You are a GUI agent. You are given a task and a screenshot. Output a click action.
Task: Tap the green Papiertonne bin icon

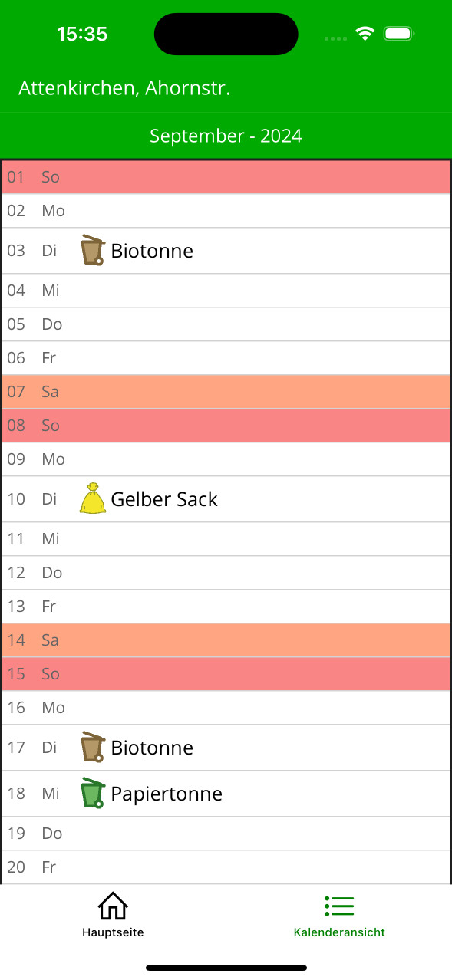point(92,793)
